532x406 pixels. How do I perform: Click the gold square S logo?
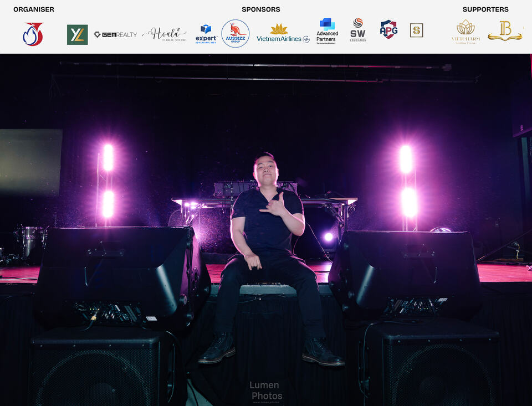point(416,30)
